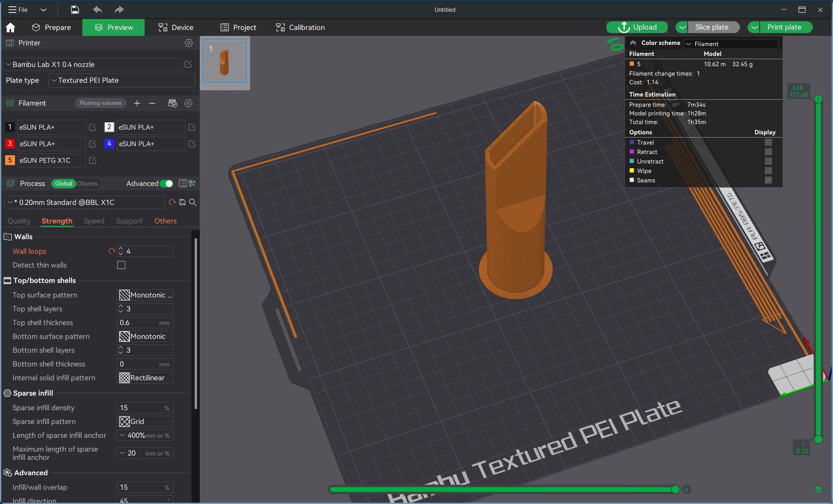The width and height of the screenshot is (833, 504).
Task: Click the horizontal move slider handle
Action: tap(675, 489)
